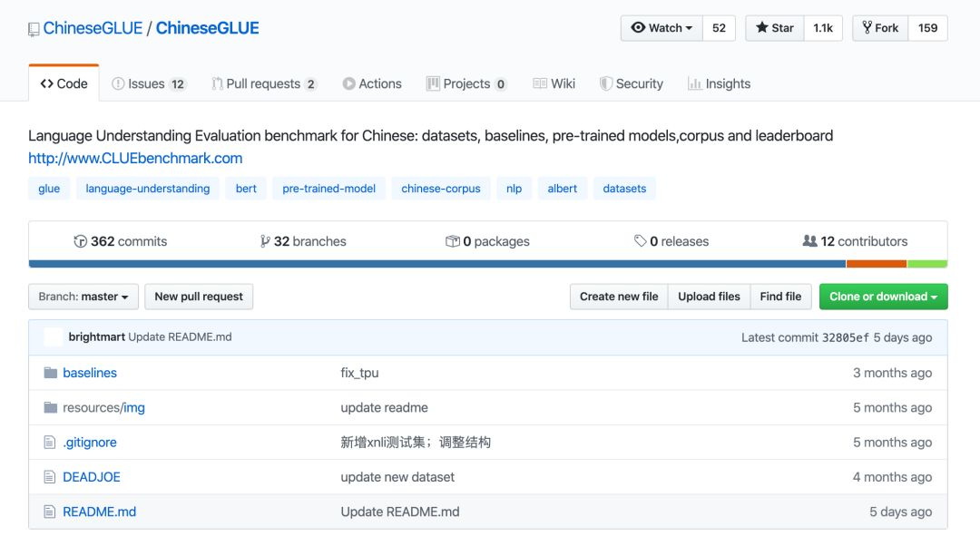Visit http://www.CLUEbenchmark.com link
Viewport: 980px width, 536px height.
pyautogui.click(x=135, y=158)
